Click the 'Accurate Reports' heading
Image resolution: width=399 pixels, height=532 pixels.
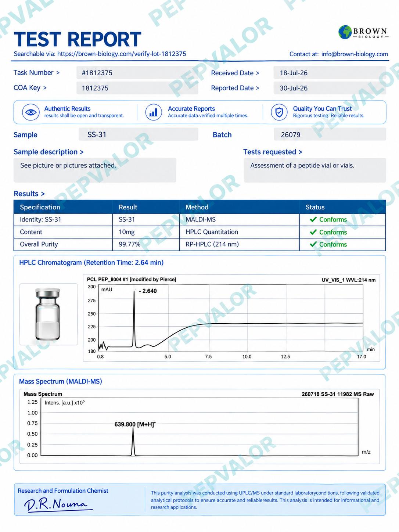point(191,109)
